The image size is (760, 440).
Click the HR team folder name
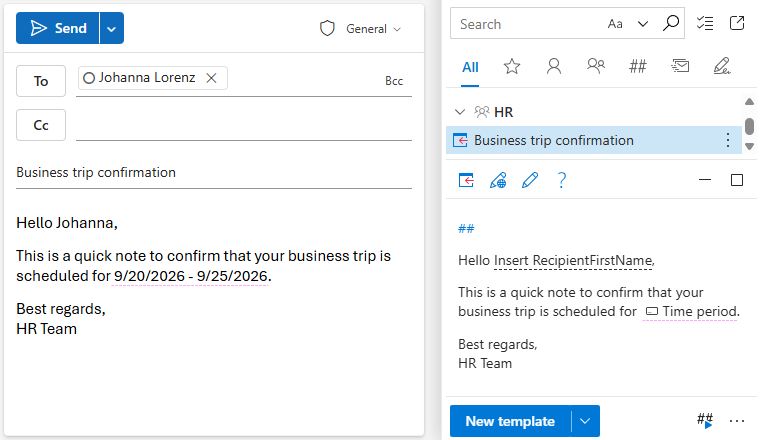tap(504, 112)
